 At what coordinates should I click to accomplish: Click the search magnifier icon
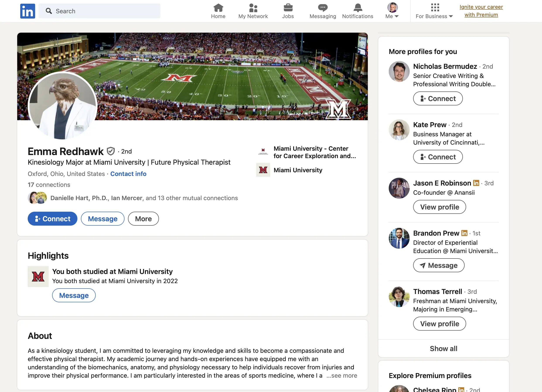click(49, 11)
